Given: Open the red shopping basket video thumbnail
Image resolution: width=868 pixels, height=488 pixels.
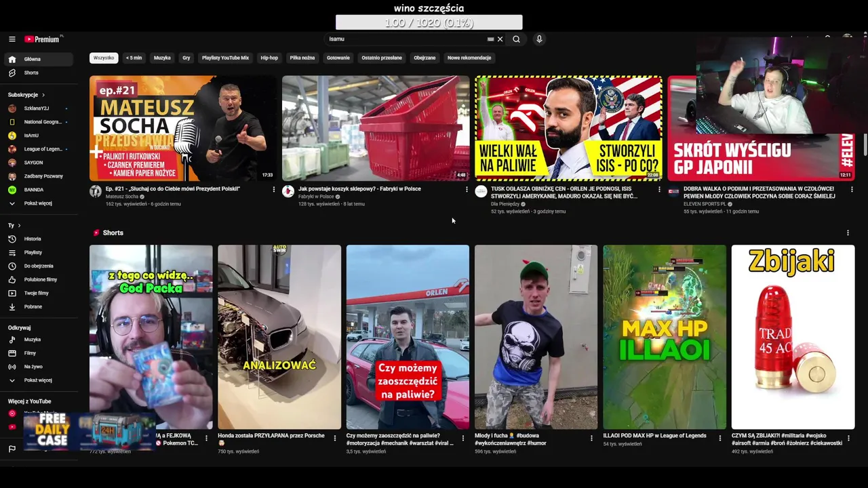Looking at the screenshot, I should [x=376, y=128].
